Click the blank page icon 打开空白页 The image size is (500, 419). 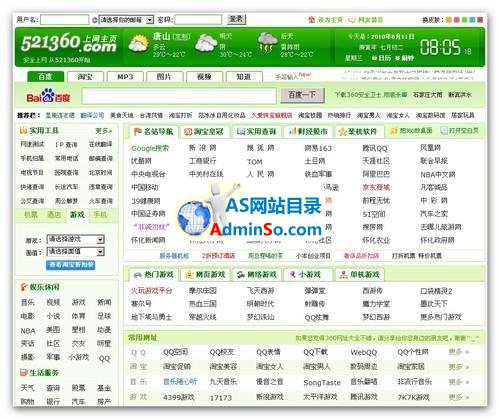444,131
